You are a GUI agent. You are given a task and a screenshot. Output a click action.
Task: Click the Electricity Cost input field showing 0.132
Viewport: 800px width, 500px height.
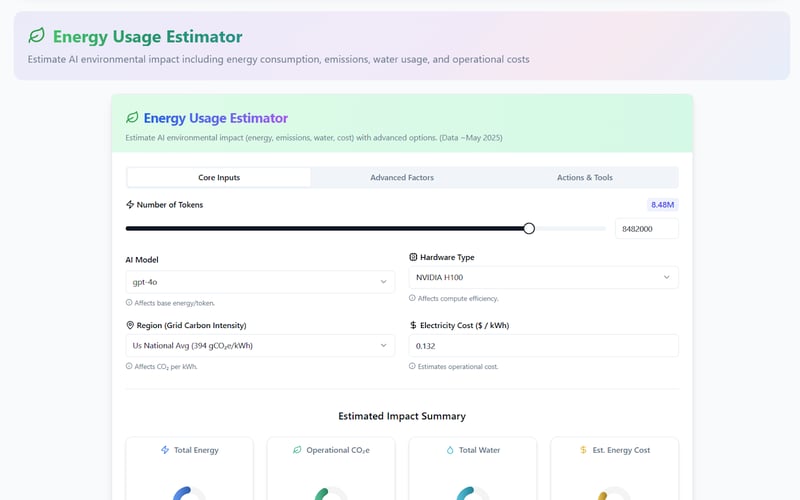click(x=543, y=346)
